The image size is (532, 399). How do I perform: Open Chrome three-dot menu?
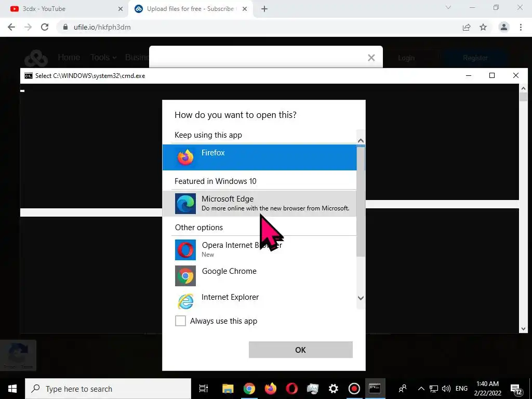tap(521, 27)
